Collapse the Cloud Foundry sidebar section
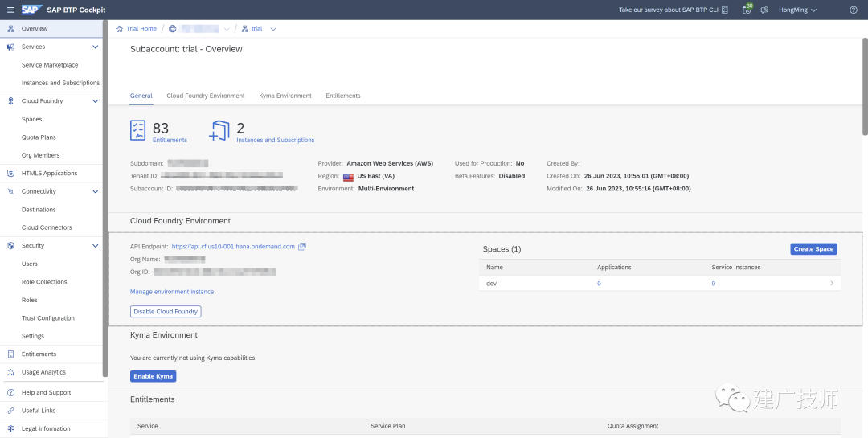Screen dimensions: 868x438 (x=95, y=101)
